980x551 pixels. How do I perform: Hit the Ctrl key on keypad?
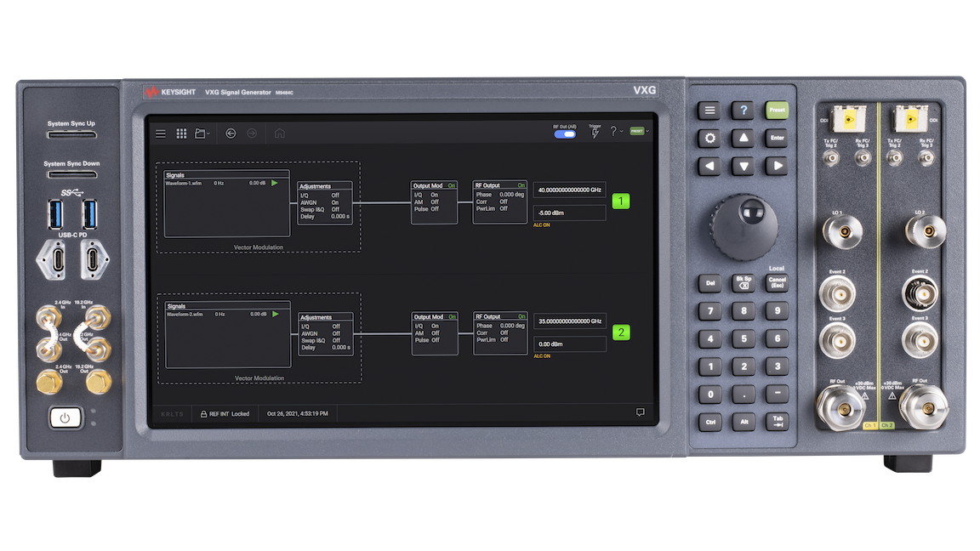(x=710, y=423)
